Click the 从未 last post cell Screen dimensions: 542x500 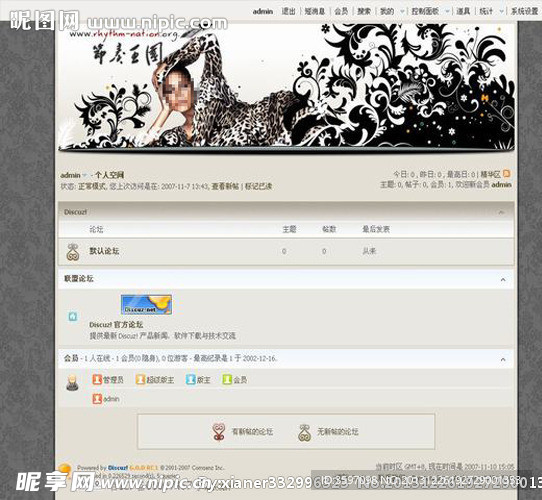369,251
